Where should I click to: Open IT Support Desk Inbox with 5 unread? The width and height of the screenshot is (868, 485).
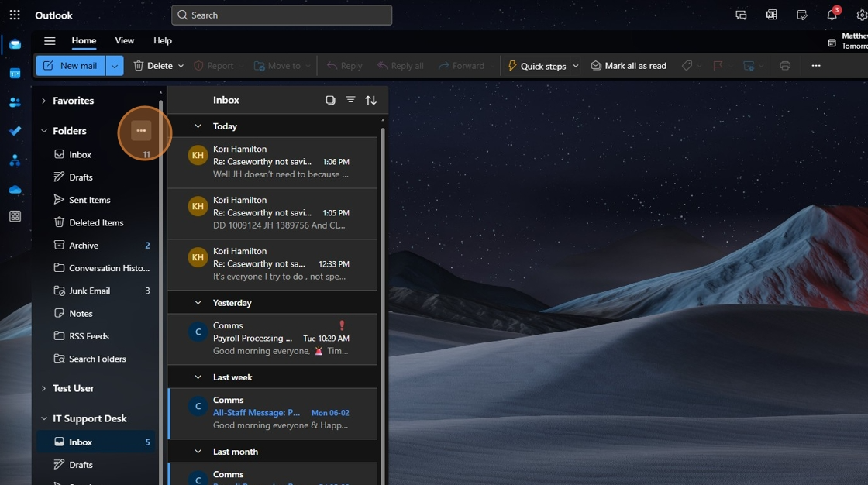click(x=96, y=442)
